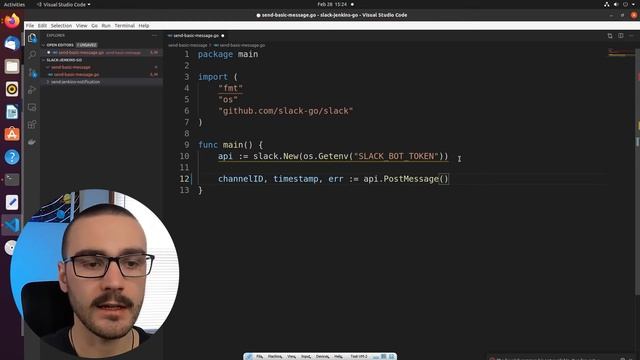Open Ubuntu Software from the dock
640x360 pixels.
click(x=12, y=134)
